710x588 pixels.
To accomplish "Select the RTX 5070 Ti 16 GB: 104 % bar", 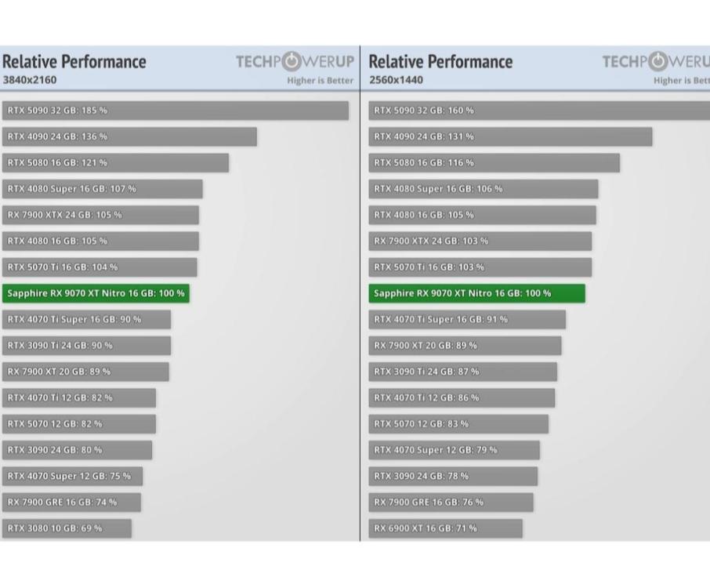I will [100, 267].
